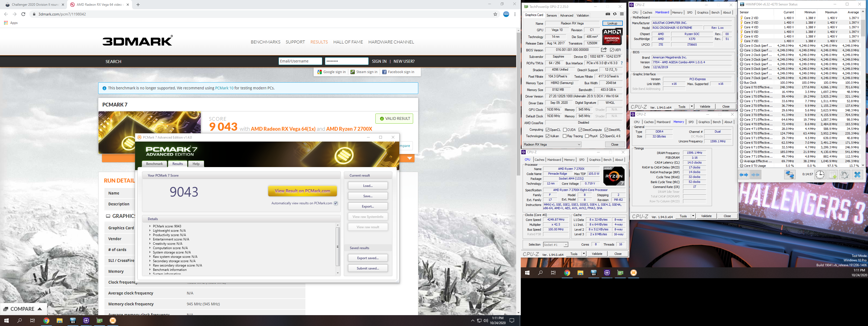Open the GPU-Z hamburger menu
The width and height of the screenshot is (868, 326).
622,14
